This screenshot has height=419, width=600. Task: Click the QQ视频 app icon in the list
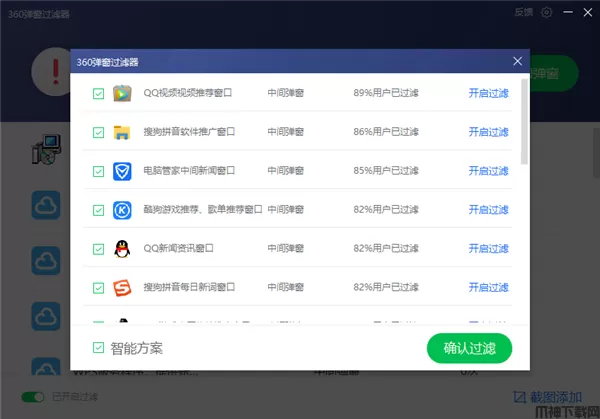[122, 93]
